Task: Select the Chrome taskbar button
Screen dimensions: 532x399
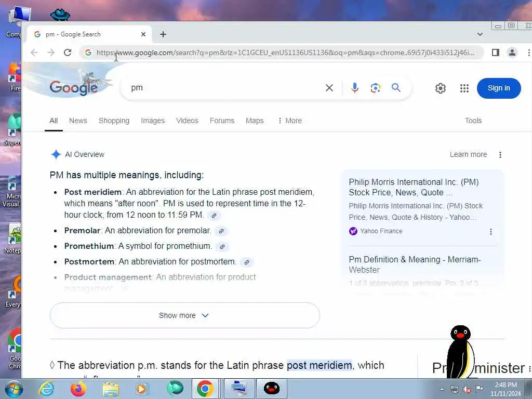Action: pyautogui.click(x=205, y=389)
